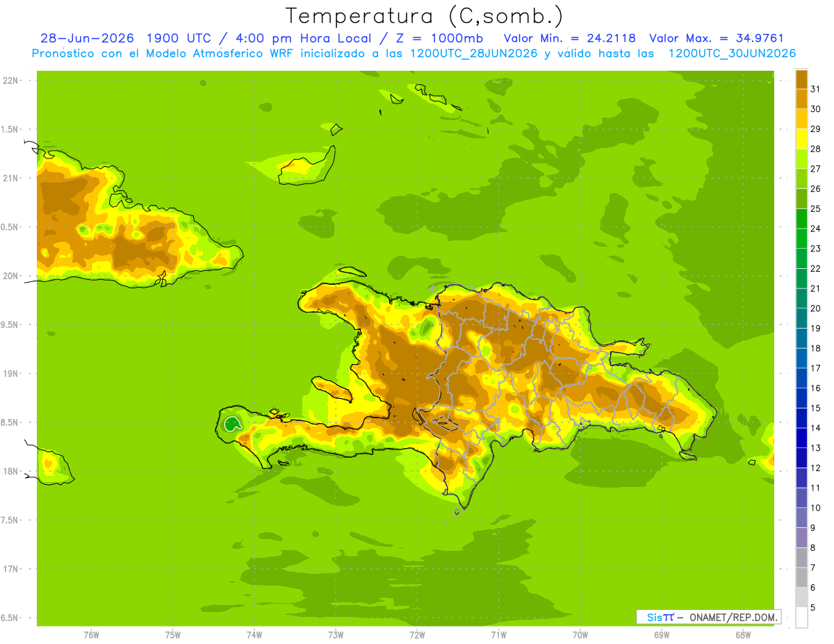Click the '22N' latitude axis label

click(x=11, y=81)
